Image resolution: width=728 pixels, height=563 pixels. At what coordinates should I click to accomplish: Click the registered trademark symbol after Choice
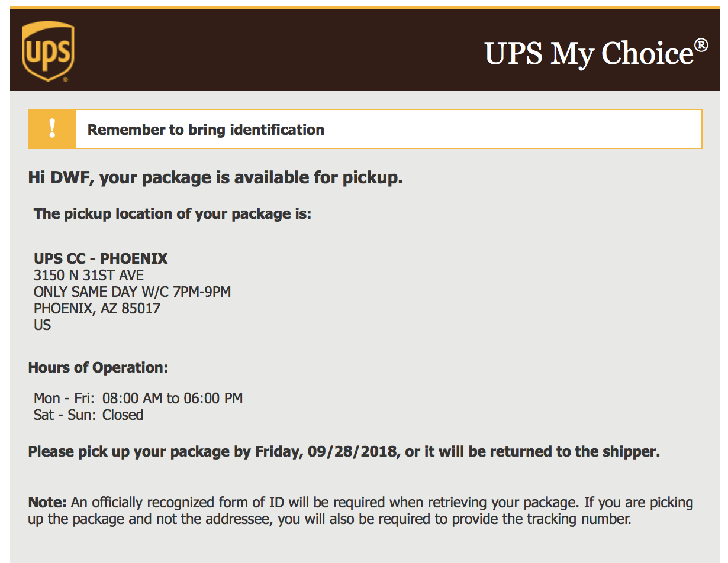(x=701, y=44)
